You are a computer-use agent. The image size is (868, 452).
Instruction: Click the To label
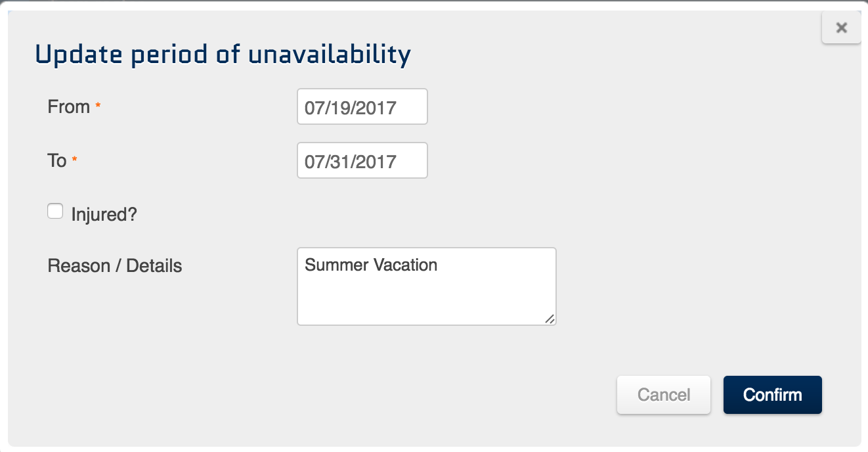point(57,161)
